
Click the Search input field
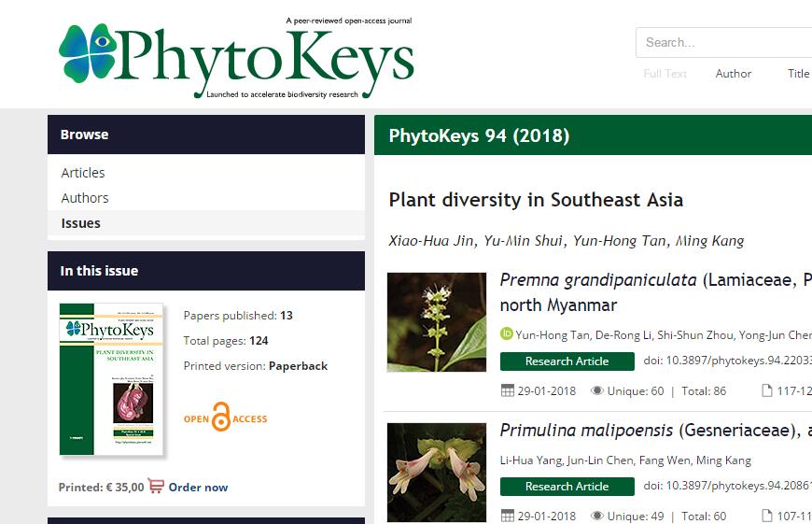(x=723, y=42)
